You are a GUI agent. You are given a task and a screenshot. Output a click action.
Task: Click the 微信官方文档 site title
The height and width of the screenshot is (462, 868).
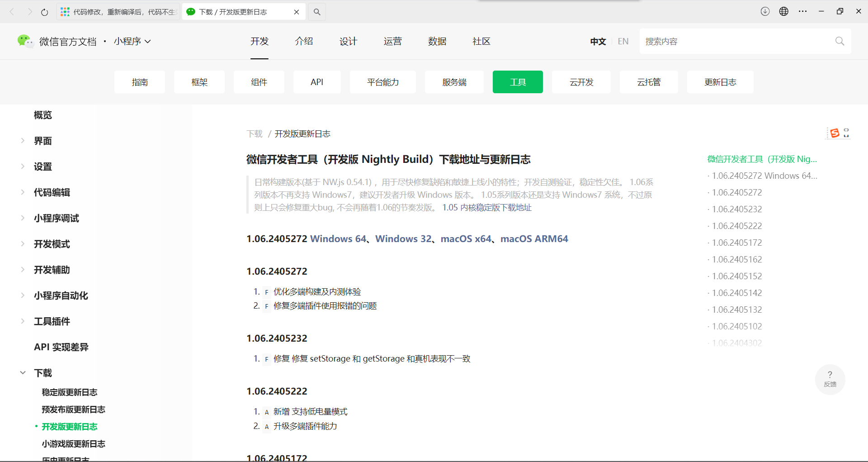pos(68,41)
